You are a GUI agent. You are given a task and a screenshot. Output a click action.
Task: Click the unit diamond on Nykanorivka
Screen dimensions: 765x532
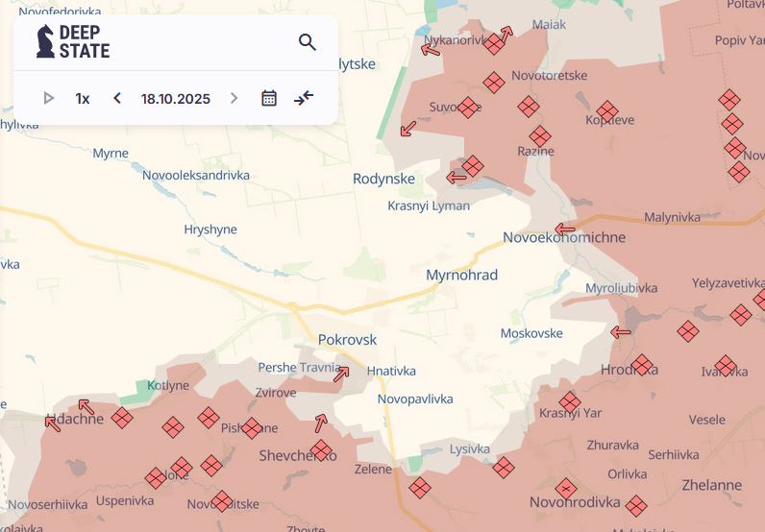(x=494, y=44)
